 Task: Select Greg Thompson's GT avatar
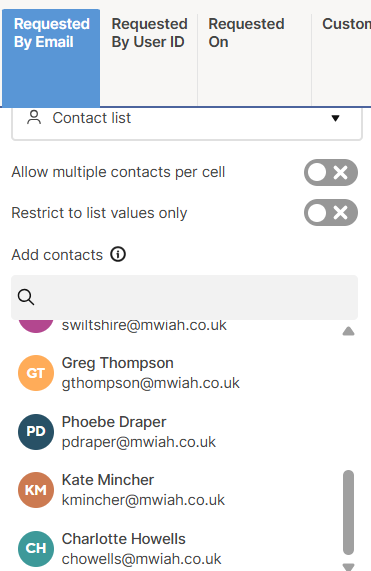36,373
